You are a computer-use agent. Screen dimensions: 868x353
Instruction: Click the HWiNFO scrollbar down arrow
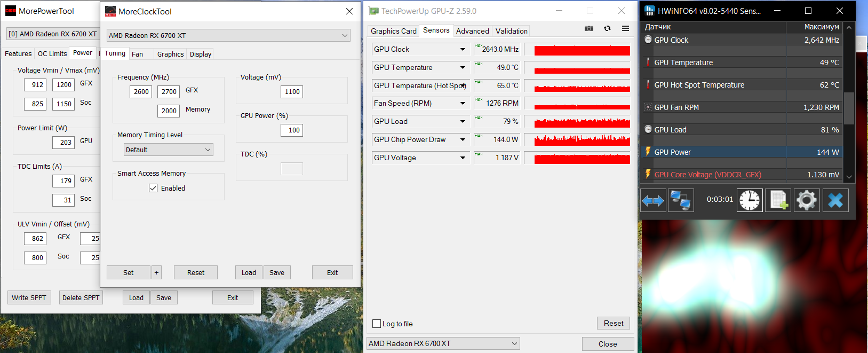[x=849, y=176]
